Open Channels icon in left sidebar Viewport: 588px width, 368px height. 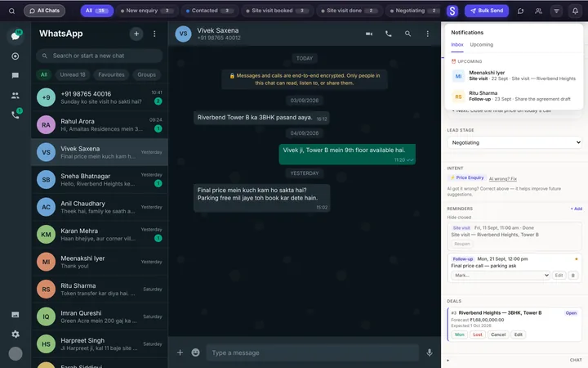(16, 75)
